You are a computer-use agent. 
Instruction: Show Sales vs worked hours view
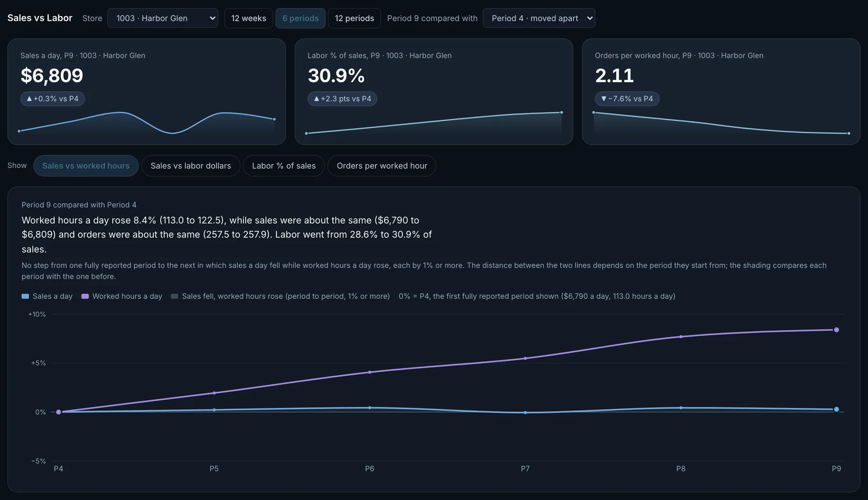(86, 166)
